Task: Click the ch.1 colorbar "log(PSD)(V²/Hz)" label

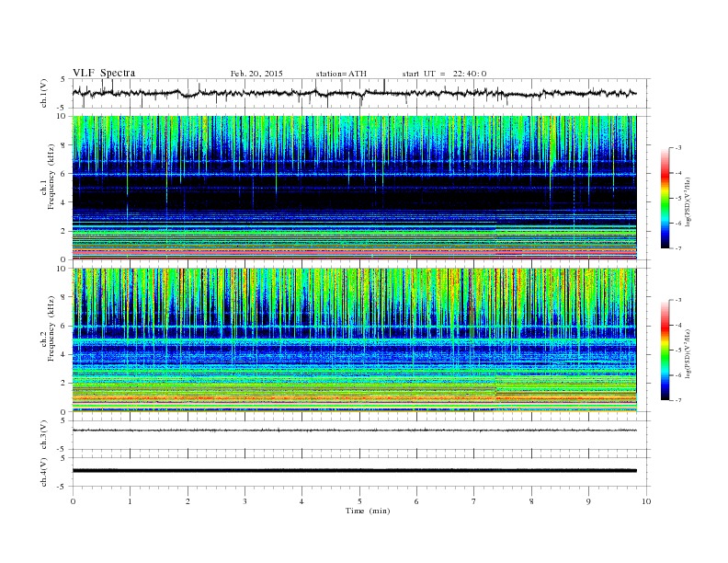Action: tap(688, 201)
